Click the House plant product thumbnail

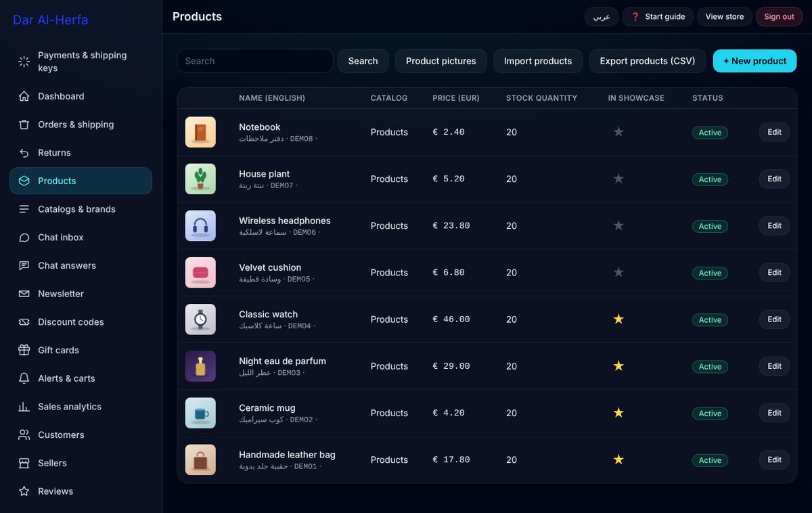coord(200,179)
